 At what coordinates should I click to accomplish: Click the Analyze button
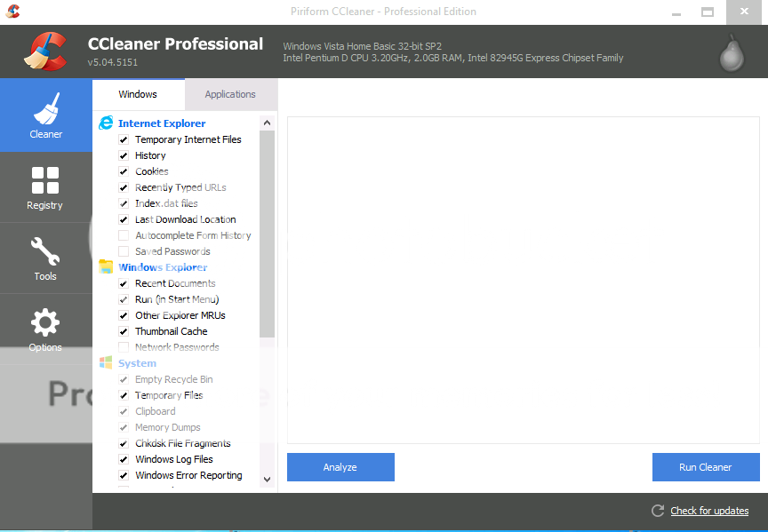tap(340, 467)
